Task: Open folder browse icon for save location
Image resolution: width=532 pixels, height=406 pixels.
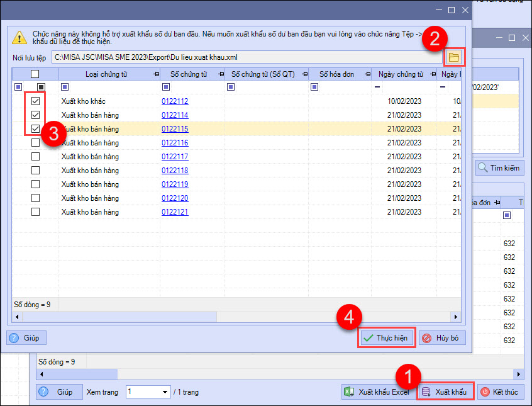Action: coord(453,57)
